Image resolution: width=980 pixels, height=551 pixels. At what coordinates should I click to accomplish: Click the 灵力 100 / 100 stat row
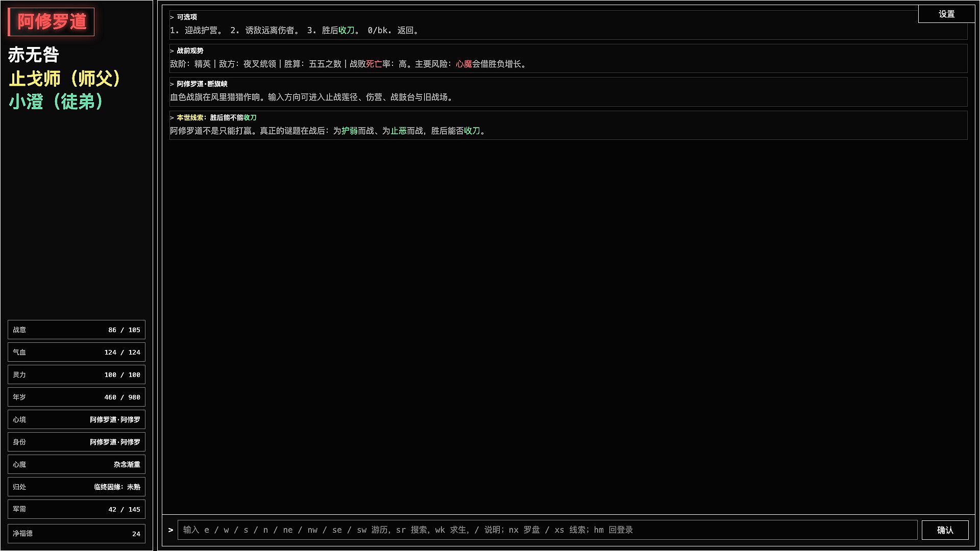click(77, 374)
